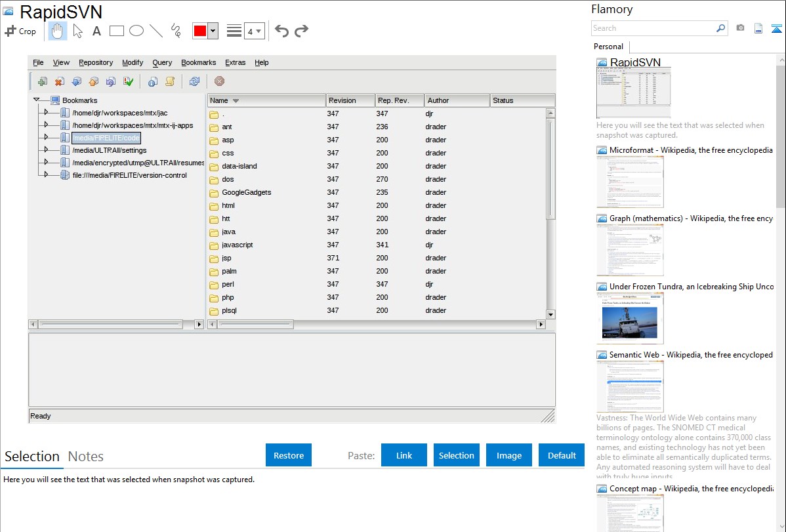Viewport: 786px width, 532px height.
Task: Click the page document icon near Search
Action: [x=758, y=28]
